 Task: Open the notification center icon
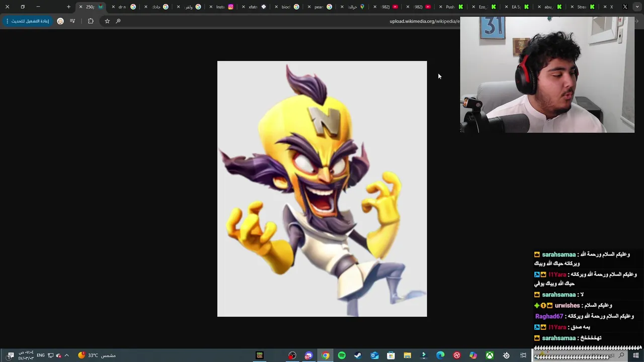pyautogui.click(x=11, y=355)
